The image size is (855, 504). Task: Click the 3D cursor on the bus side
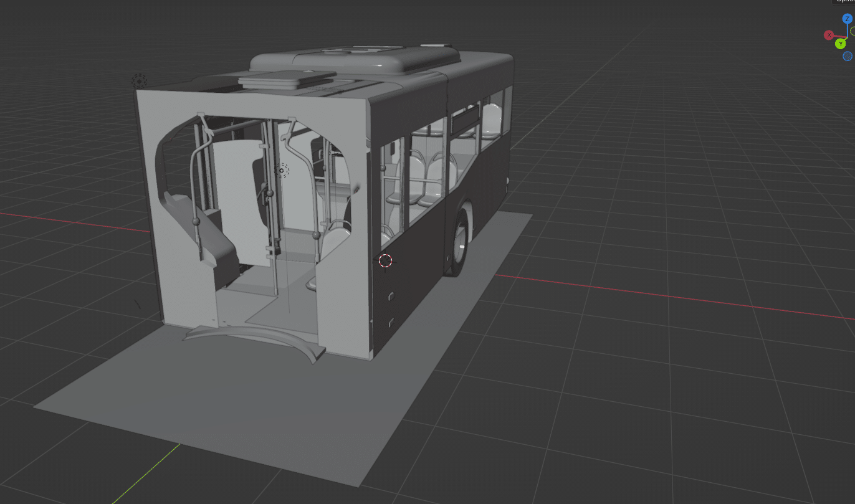coord(386,261)
